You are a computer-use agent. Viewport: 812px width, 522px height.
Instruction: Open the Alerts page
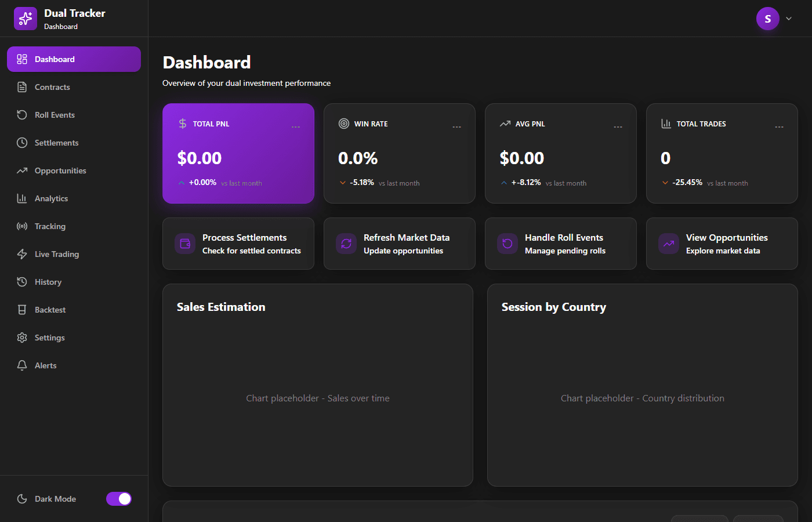coord(74,365)
